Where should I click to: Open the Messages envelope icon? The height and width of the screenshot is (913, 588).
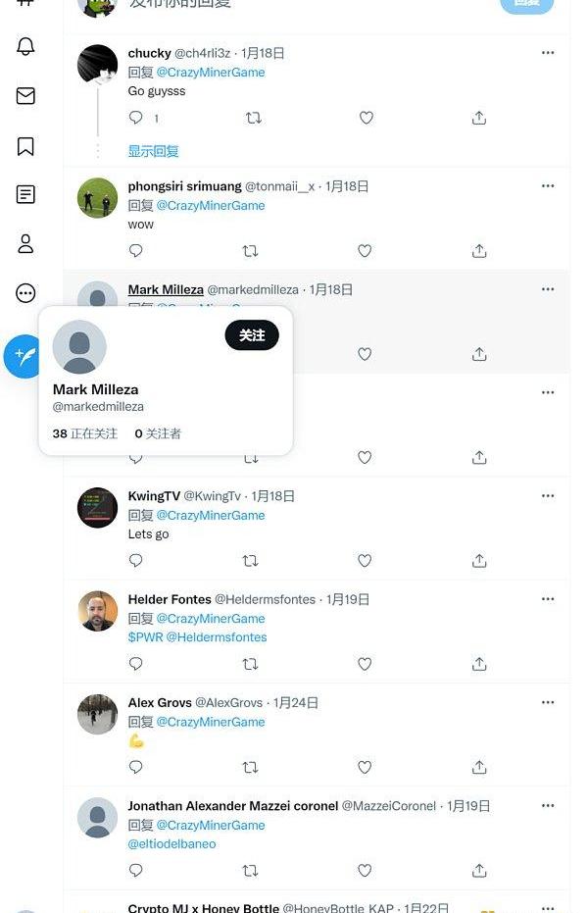26,95
